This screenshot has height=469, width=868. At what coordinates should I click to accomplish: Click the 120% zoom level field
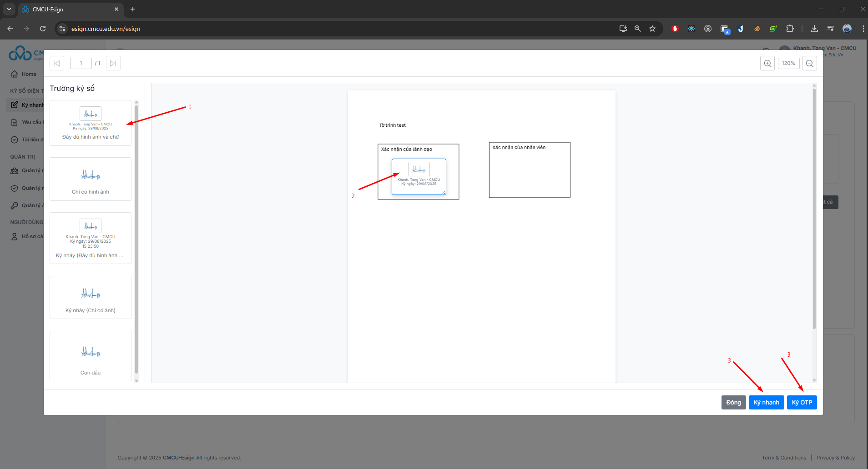click(788, 64)
